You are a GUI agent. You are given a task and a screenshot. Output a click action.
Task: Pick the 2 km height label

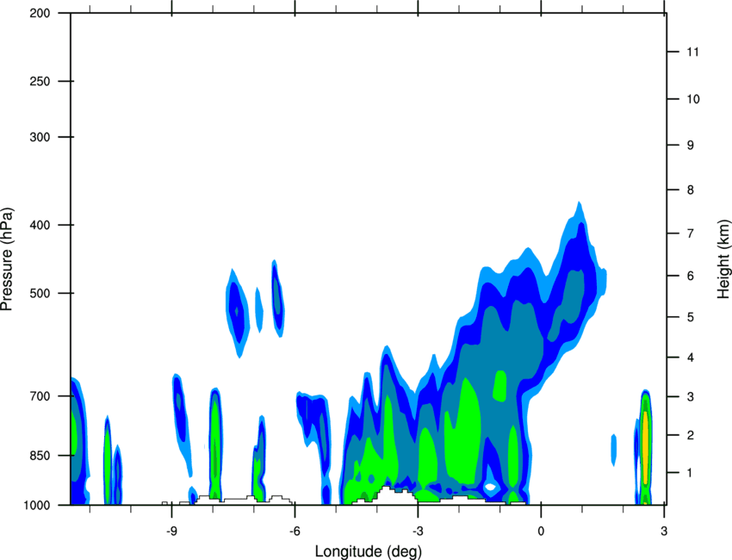pos(691,435)
